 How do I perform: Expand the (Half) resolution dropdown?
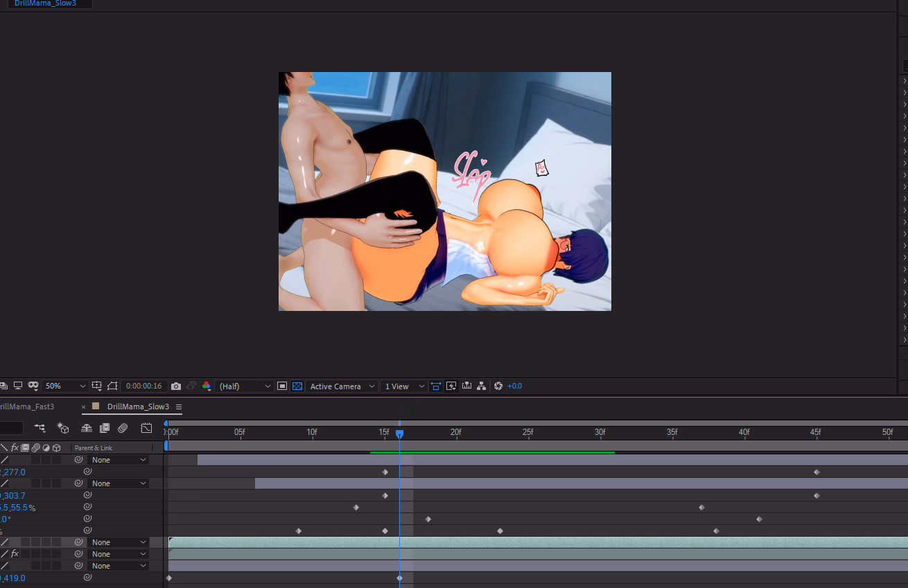[245, 386]
